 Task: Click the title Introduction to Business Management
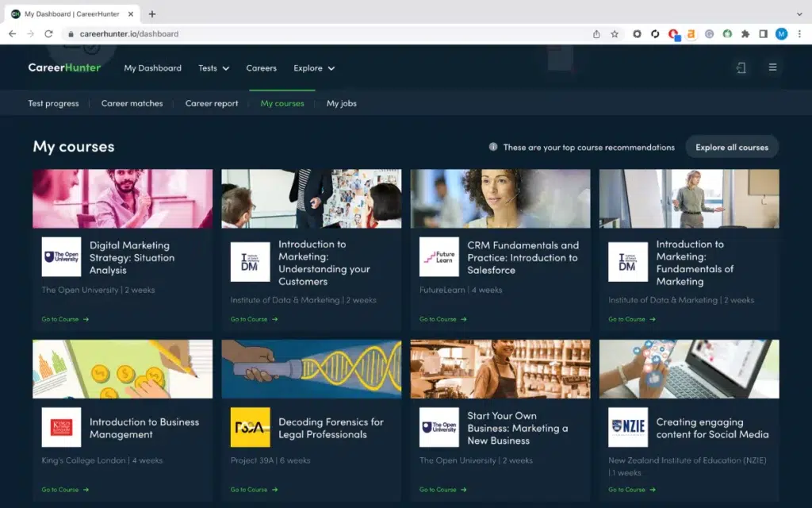pos(144,428)
